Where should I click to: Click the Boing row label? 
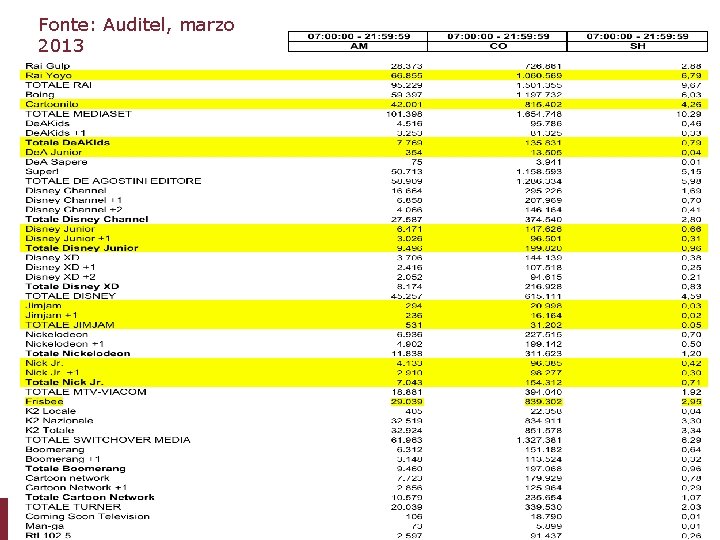[x=40, y=95]
